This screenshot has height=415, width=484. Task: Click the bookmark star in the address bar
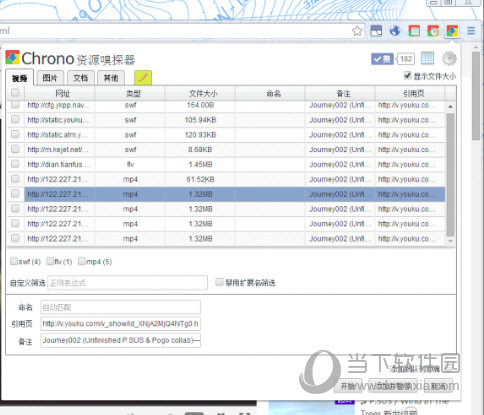click(x=357, y=31)
